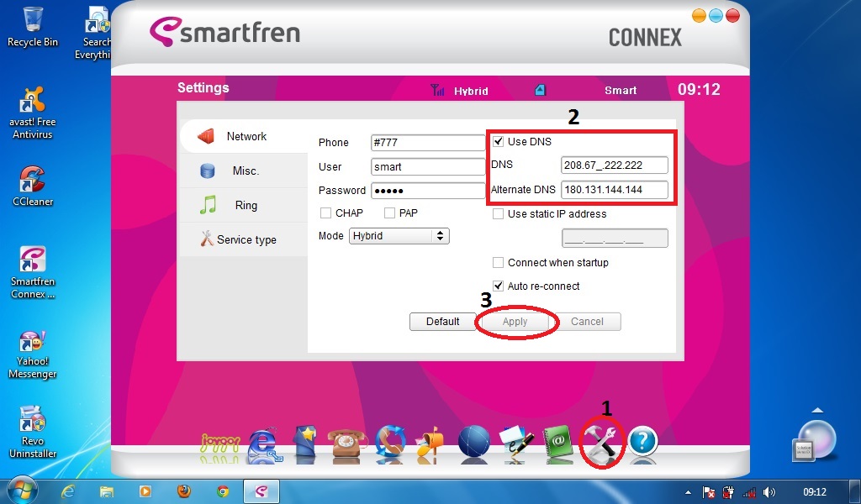The width and height of the screenshot is (861, 504).
Task: Enable the CHAP checkbox
Action: pyautogui.click(x=325, y=213)
